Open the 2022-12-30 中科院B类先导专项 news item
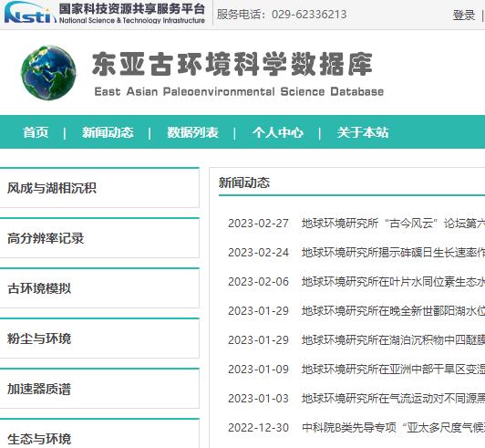The width and height of the screenshot is (485, 448). point(393,428)
